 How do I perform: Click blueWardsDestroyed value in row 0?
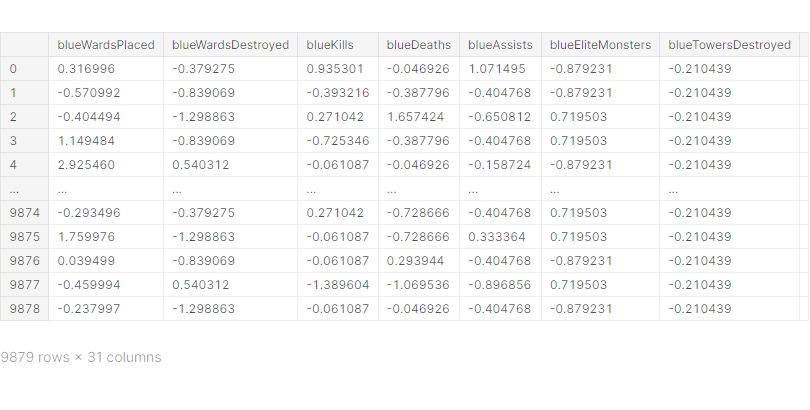click(204, 69)
